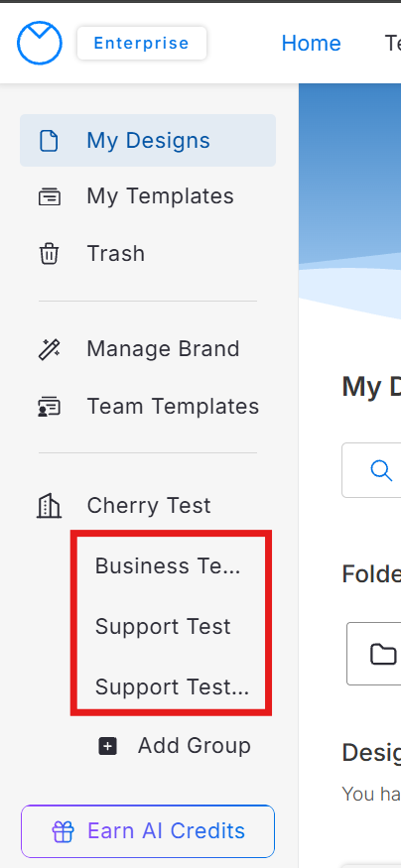The image size is (401, 868).
Task: Click the Enterprise plan badge
Action: (x=142, y=44)
